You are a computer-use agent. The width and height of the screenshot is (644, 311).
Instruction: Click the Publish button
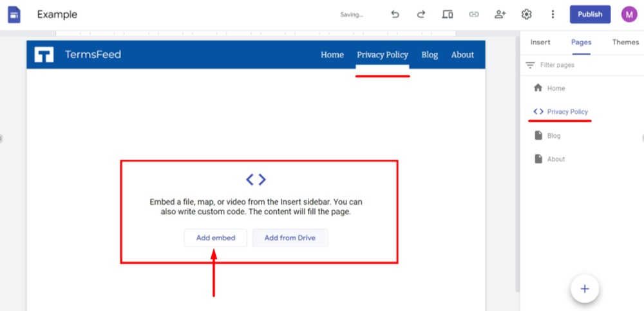(590, 14)
